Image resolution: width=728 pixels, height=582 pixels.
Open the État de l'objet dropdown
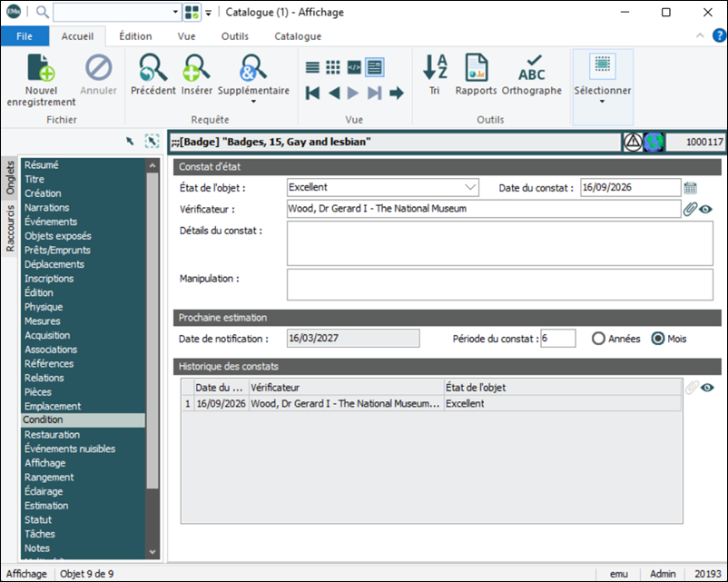pos(470,188)
